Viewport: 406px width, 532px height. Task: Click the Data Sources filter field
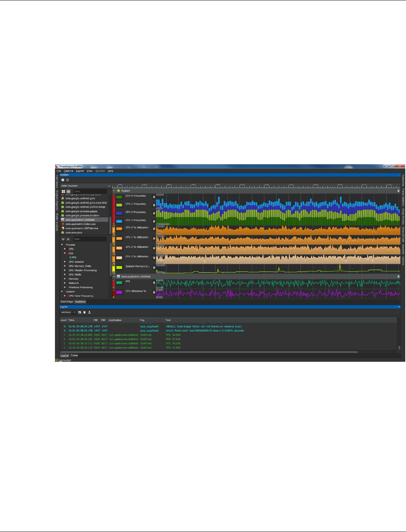90,191
